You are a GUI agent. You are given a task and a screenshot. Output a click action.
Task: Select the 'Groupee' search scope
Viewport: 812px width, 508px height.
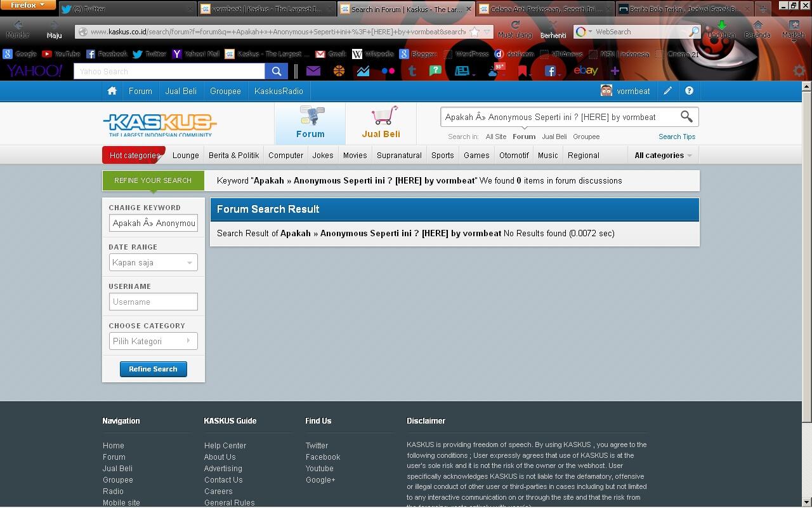pos(586,137)
